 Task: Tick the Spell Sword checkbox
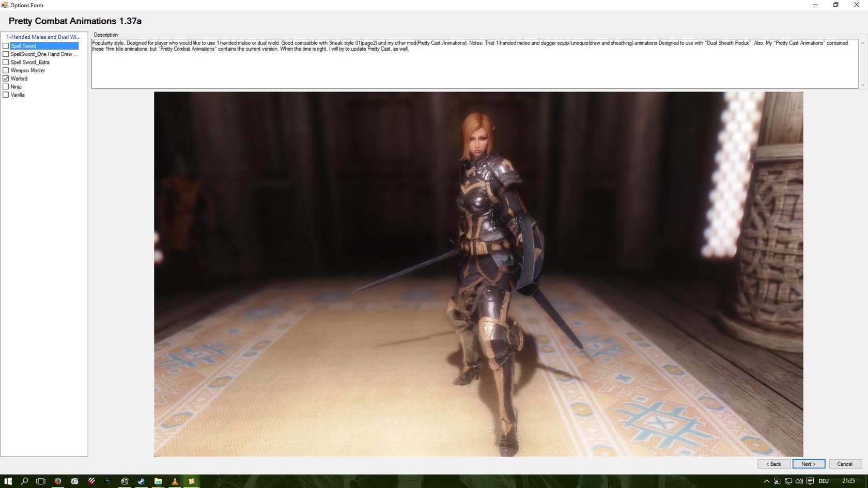click(x=6, y=46)
